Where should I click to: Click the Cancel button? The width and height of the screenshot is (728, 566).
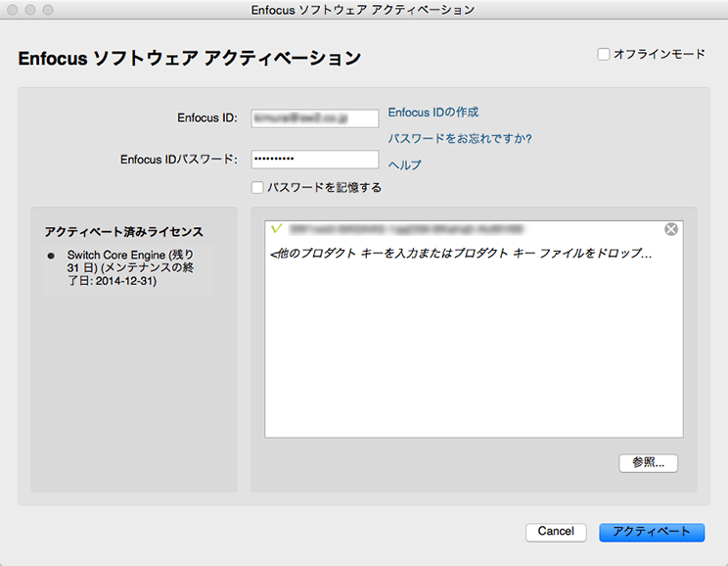[x=556, y=532]
